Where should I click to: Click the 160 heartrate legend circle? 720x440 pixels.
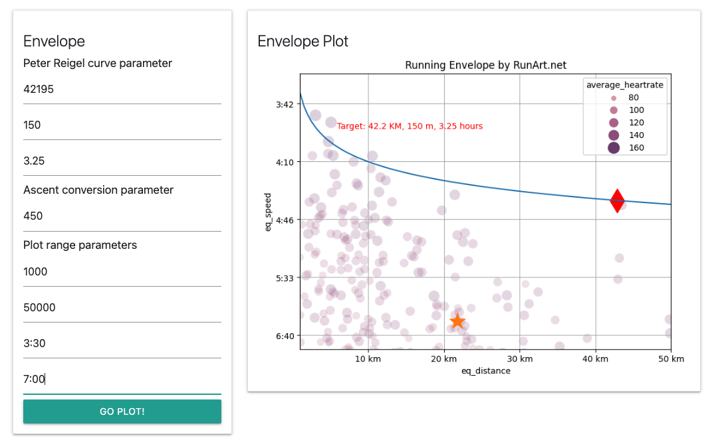[x=613, y=148]
